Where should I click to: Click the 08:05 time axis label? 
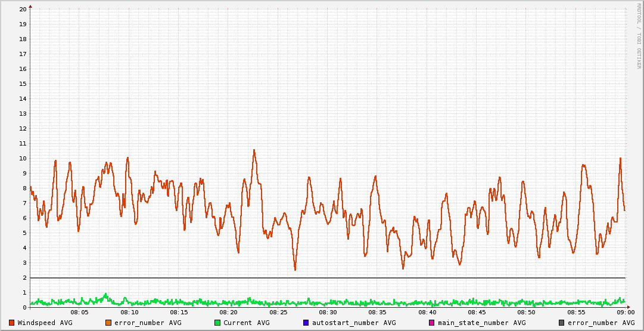80,312
